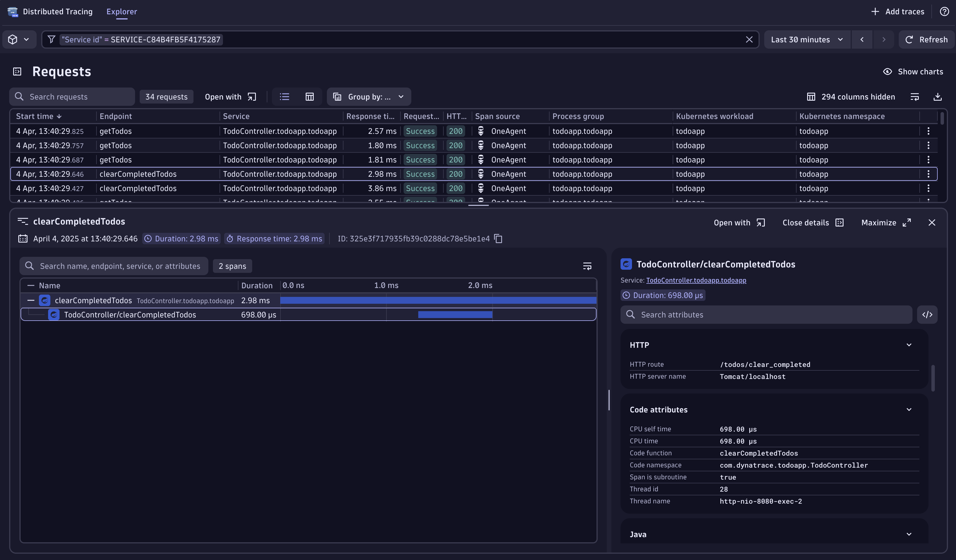Click the requests table vertical scrollbar
Viewport: 956px width, 560px height.
[x=942, y=118]
